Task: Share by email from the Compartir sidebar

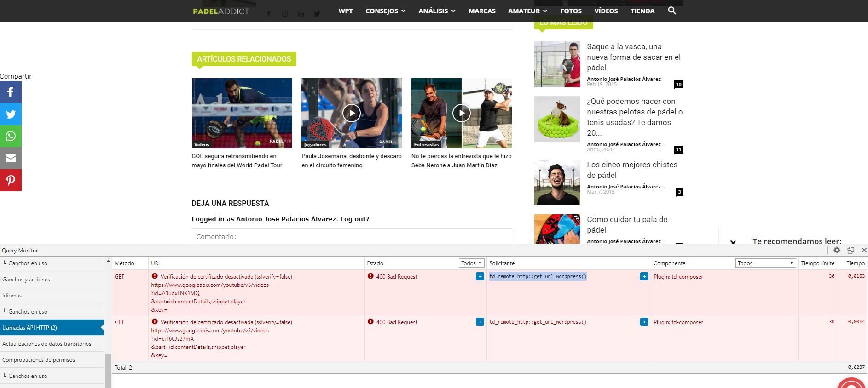Action: tap(11, 158)
